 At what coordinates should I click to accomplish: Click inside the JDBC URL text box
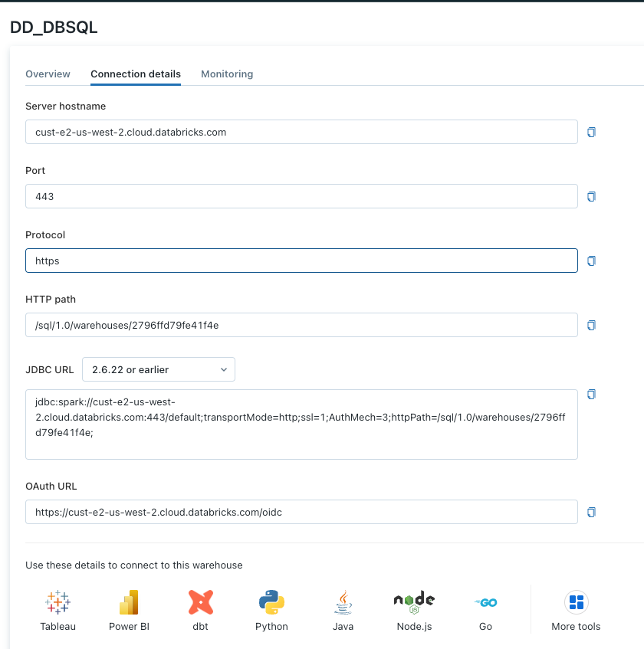point(301,424)
